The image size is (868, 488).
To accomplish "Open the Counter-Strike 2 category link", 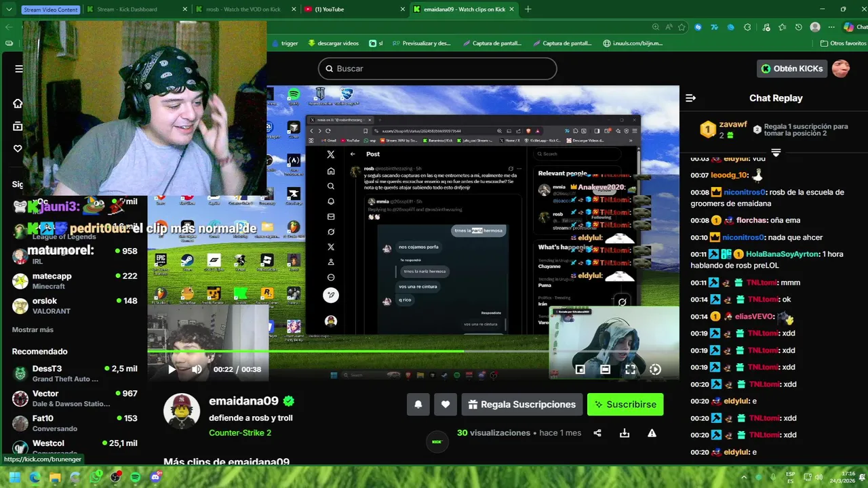I will click(x=240, y=432).
